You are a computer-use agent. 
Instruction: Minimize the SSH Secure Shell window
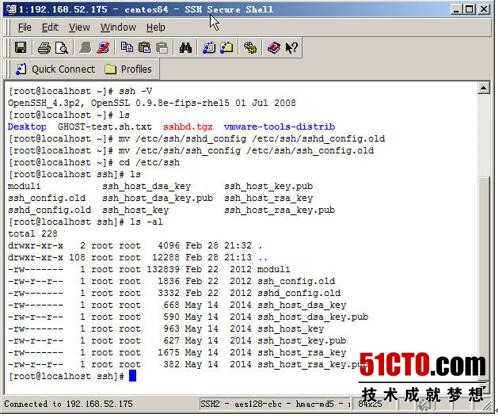tap(456, 9)
